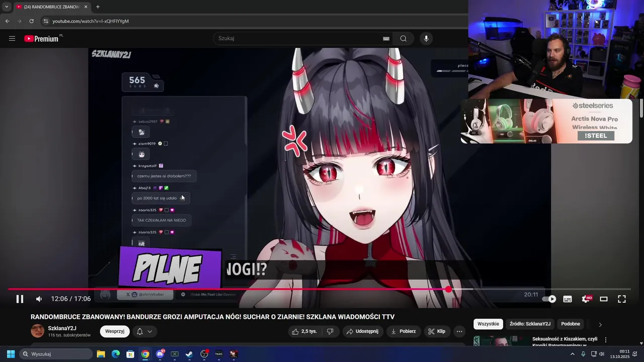The width and height of the screenshot is (644, 362).
Task: Open Discord from the taskbar
Action: pyautogui.click(x=160, y=354)
